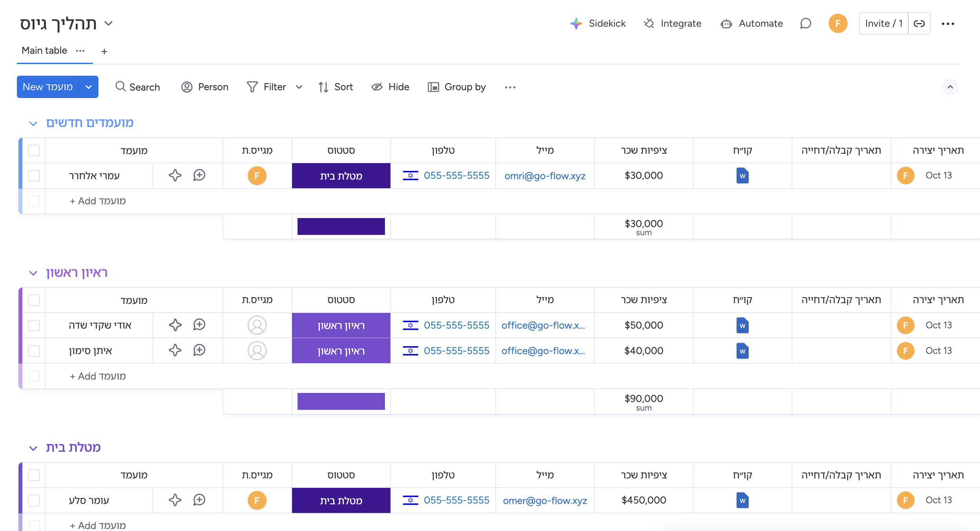Open the board discussion chat icon
Screen dimensions: 980x531
(805, 24)
